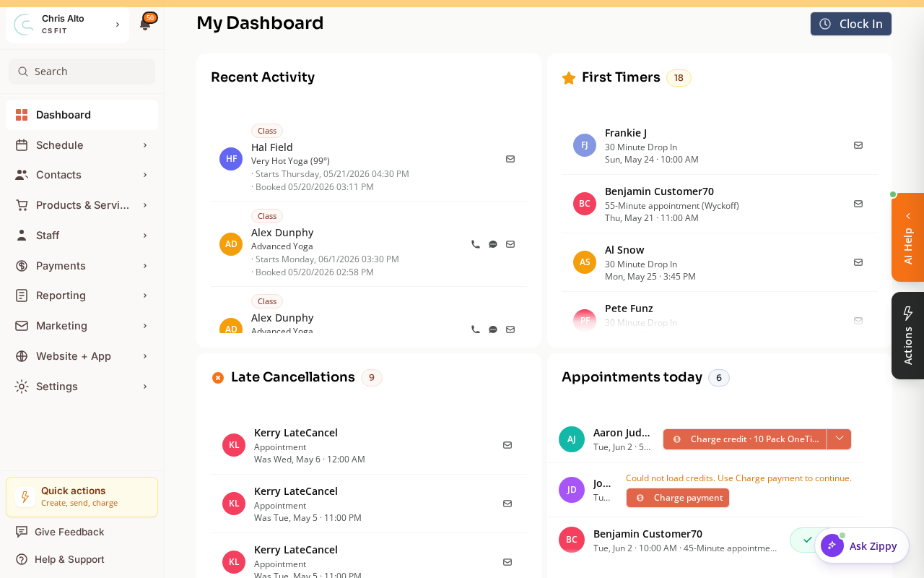Click First Timers count badge 18
Screen dimensions: 924x578
coord(679,78)
